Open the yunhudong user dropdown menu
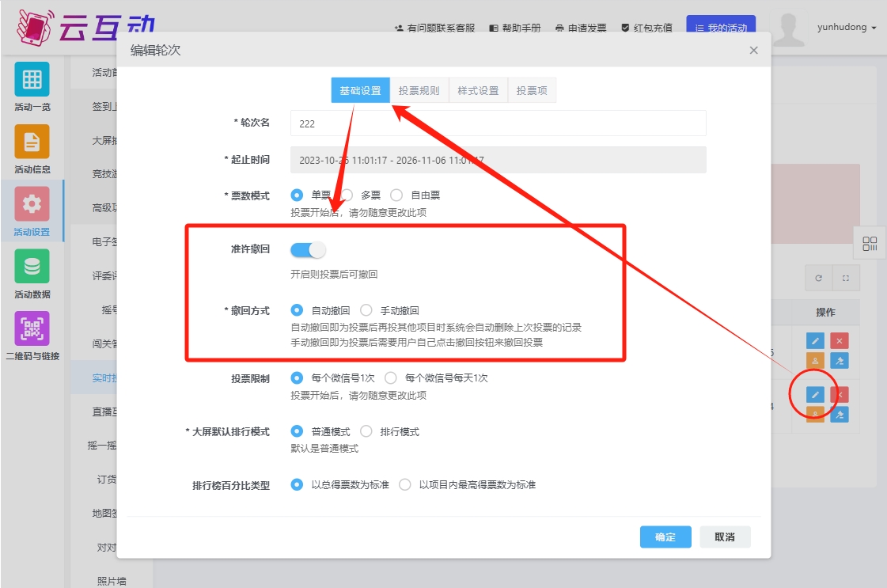The image size is (887, 588). [x=846, y=28]
